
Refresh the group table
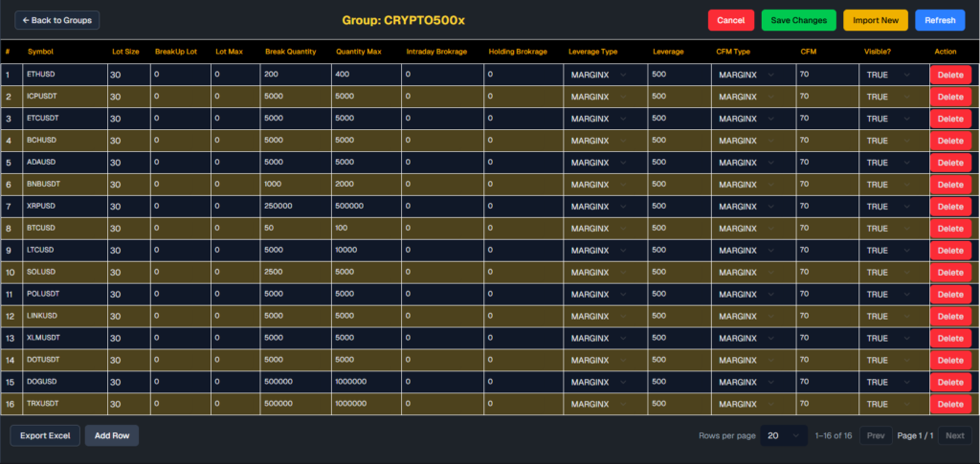coord(940,20)
